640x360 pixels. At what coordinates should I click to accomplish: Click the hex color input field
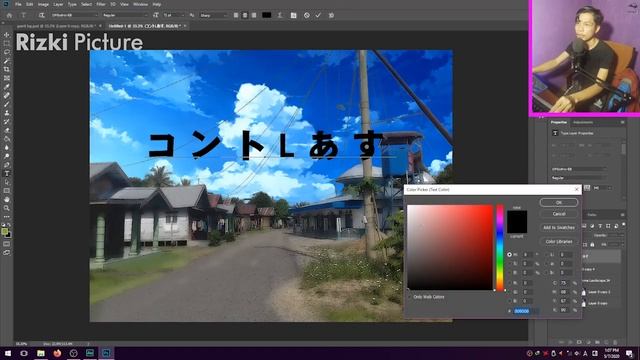pyautogui.click(x=525, y=311)
